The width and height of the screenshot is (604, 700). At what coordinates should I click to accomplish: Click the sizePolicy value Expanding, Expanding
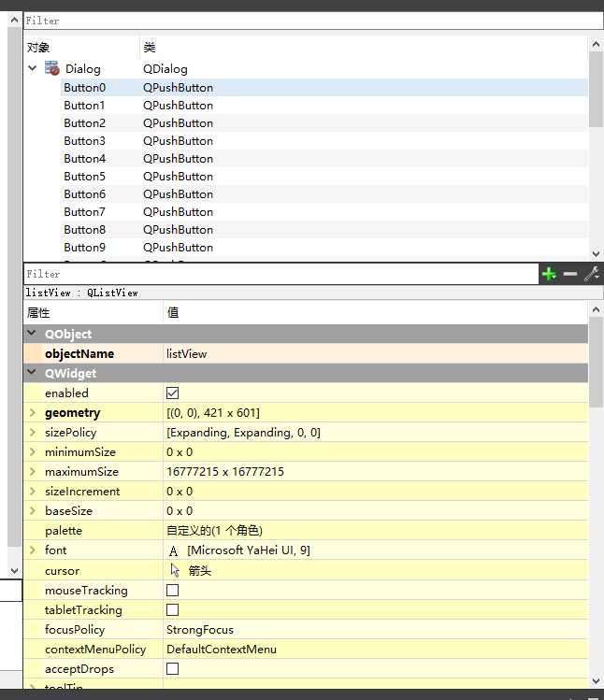[243, 433]
